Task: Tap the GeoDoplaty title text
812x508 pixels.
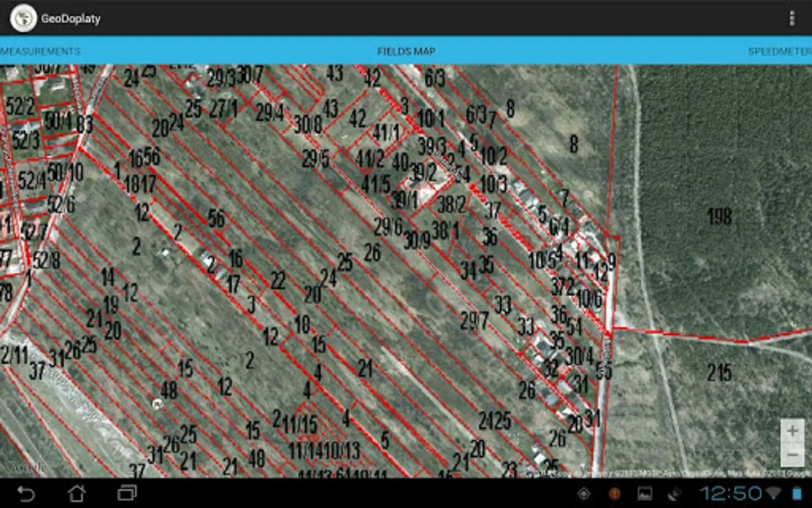Action: pyautogui.click(x=70, y=18)
